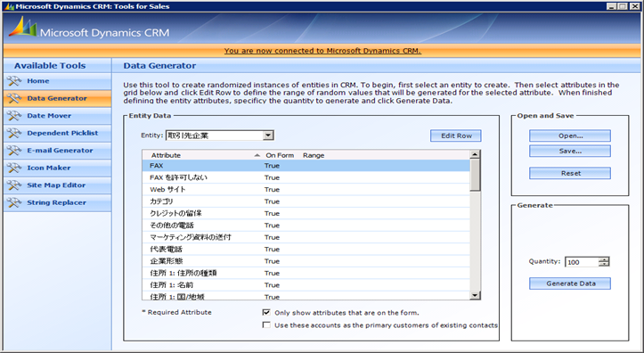This screenshot has width=644, height=353.
Task: Select the マーケティング資料の送付 attribute row
Action: [306, 237]
